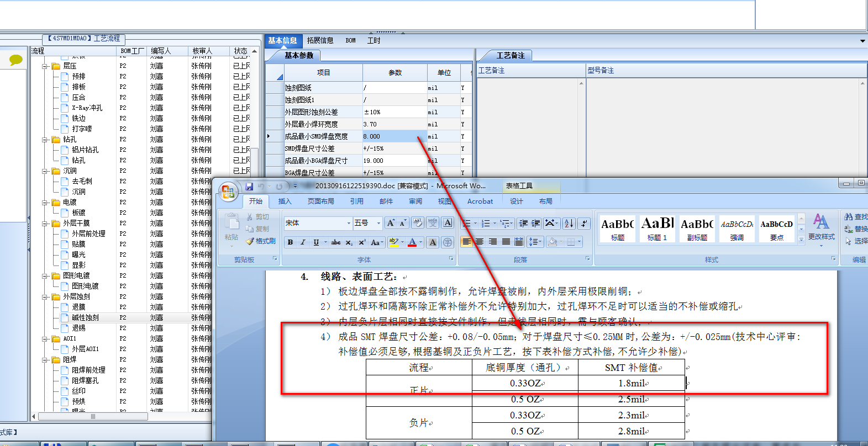Expand the styles gallery More arrow
The width and height of the screenshot is (868, 446).
tap(801, 239)
